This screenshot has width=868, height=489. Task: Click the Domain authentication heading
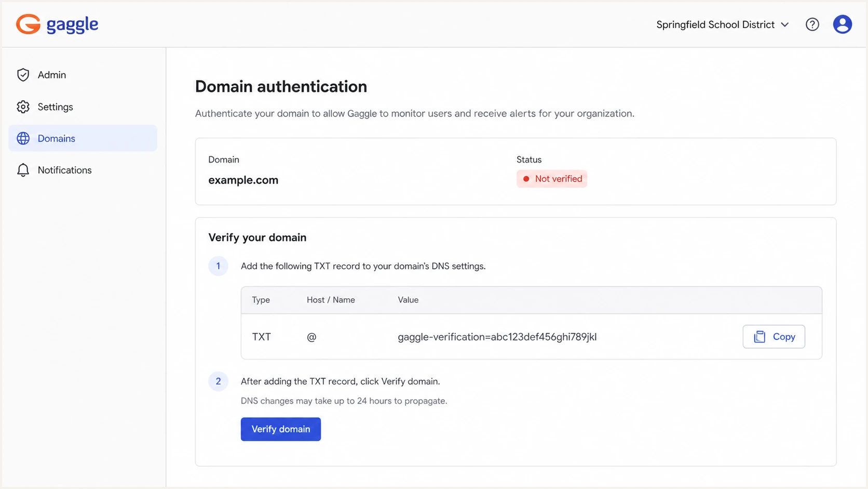click(281, 86)
